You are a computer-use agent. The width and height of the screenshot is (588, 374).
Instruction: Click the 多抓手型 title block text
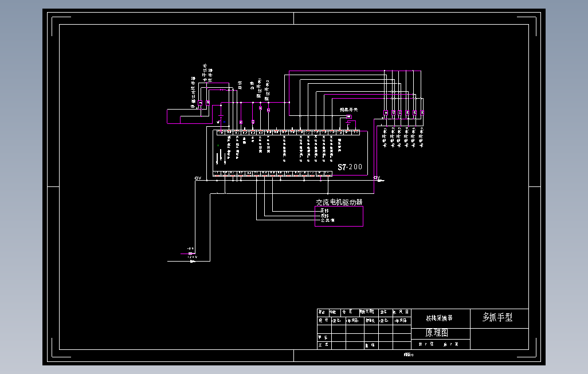point(497,317)
